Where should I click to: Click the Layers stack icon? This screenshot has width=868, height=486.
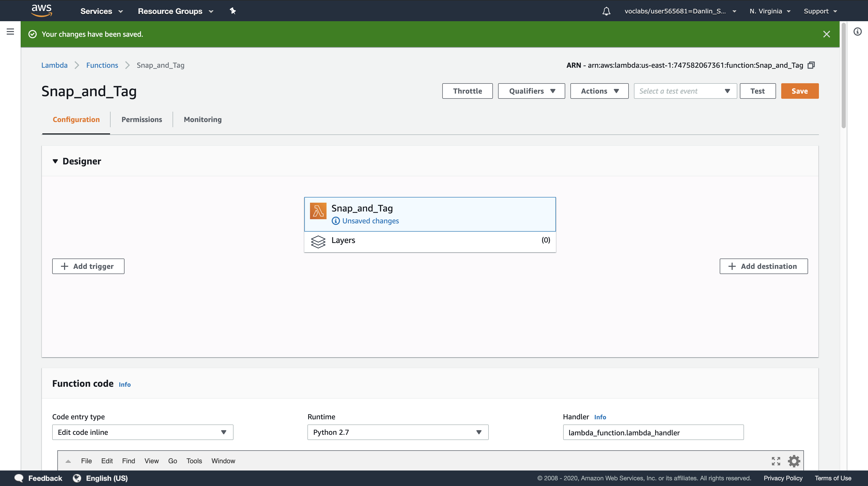tap(318, 241)
